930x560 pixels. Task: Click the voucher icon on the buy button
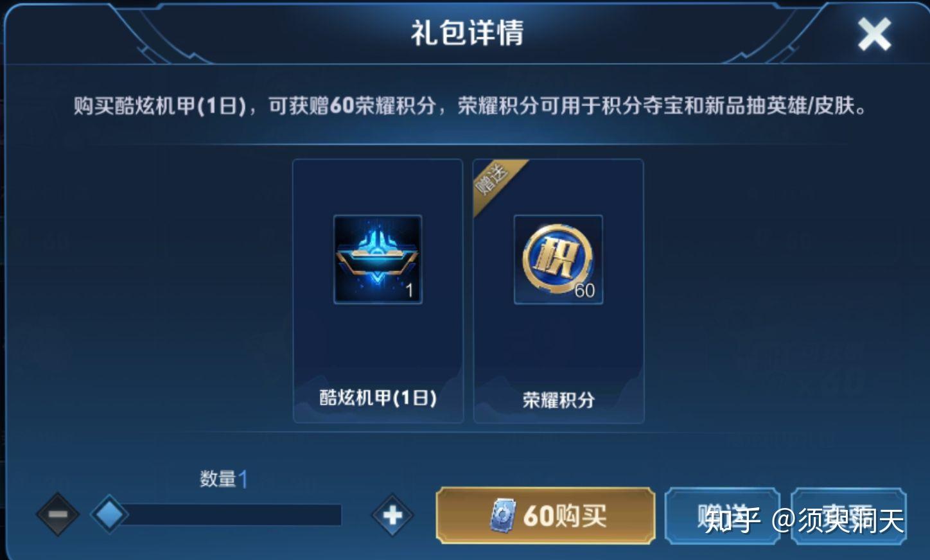503,516
